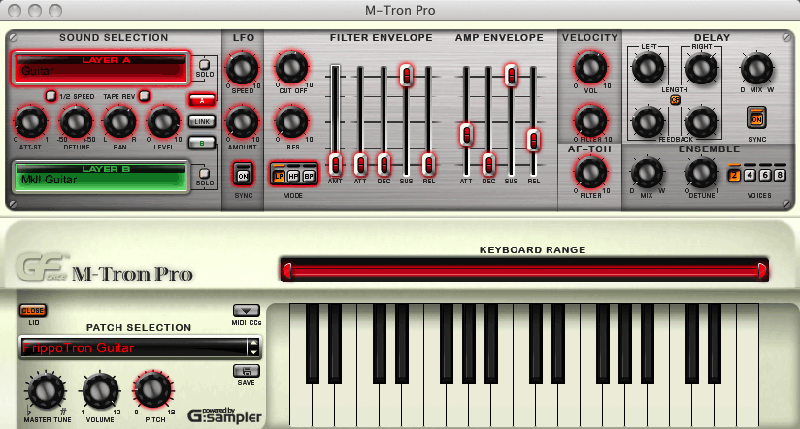This screenshot has height=429, width=800.
Task: Click the Master Tune knob
Action: [45, 391]
